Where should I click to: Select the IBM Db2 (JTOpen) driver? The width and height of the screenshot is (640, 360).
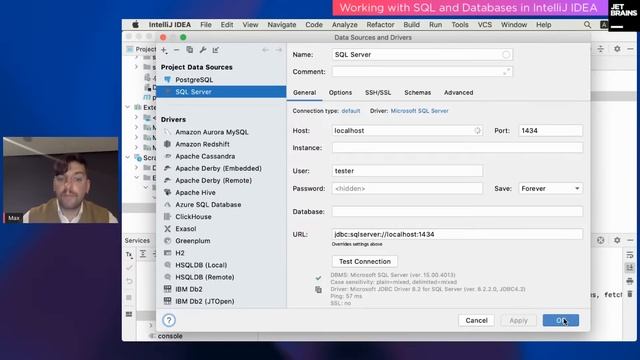coord(205,301)
